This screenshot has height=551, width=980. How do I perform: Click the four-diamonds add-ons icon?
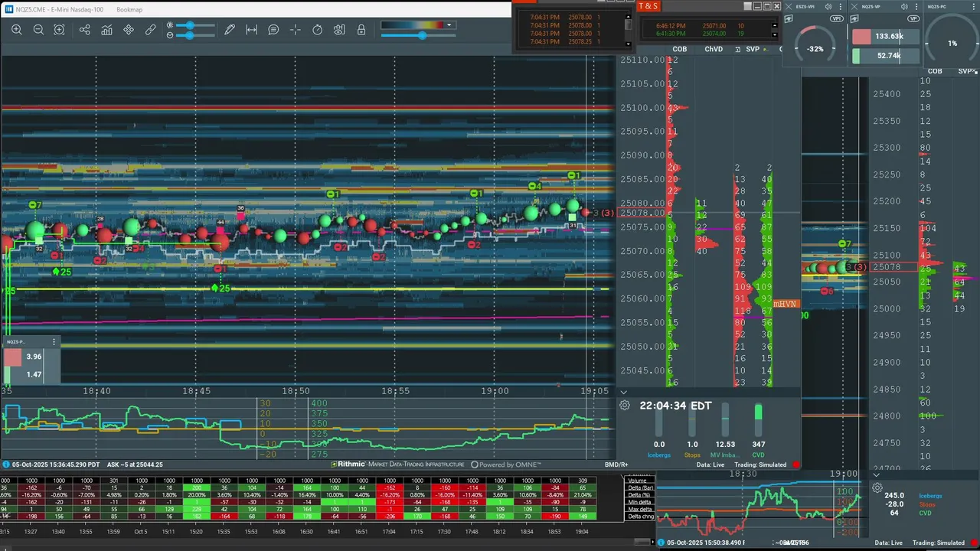(129, 30)
